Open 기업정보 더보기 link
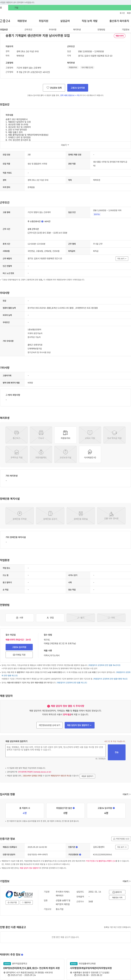The width and height of the screenshot is (131, 980). (x=126, y=881)
